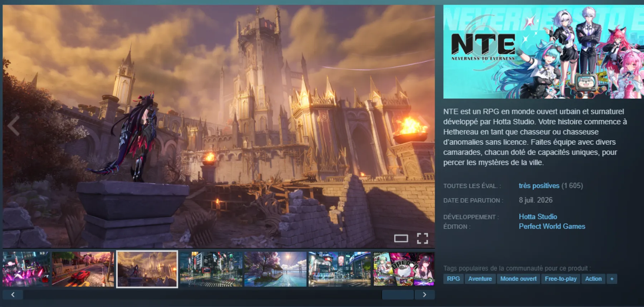
Task: Switch the media viewer to theater mode
Action: (x=401, y=238)
